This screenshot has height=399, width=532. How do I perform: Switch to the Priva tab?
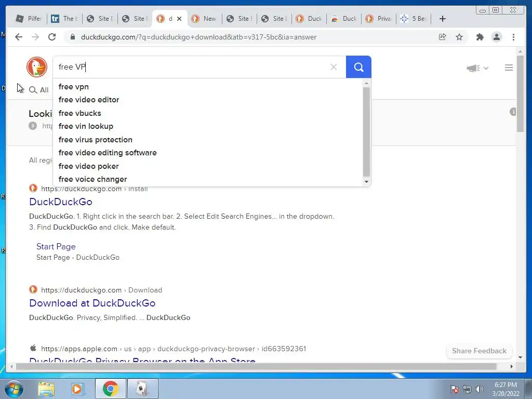click(x=379, y=19)
